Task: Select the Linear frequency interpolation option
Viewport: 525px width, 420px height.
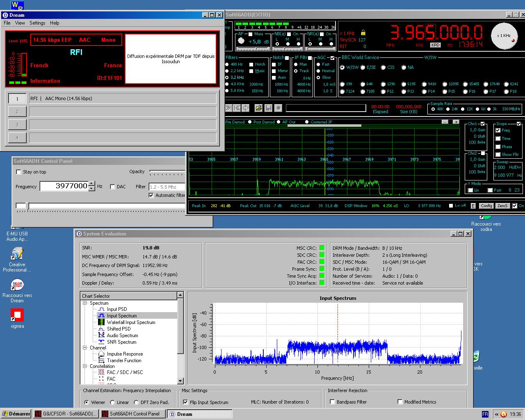Action: (x=113, y=402)
